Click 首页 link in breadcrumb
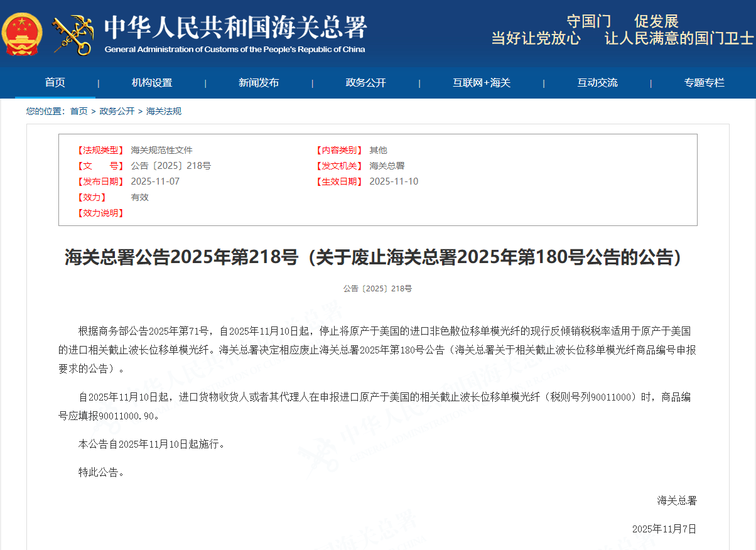 click(78, 111)
